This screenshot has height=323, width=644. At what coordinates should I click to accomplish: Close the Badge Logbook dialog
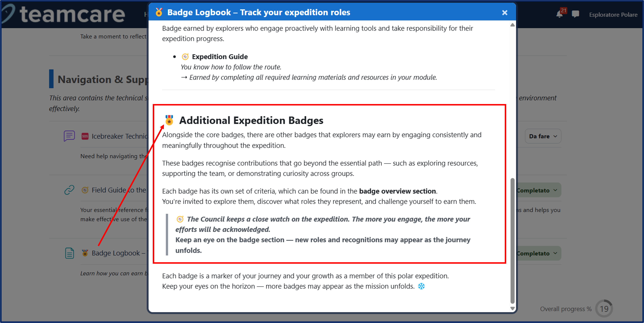pos(504,13)
